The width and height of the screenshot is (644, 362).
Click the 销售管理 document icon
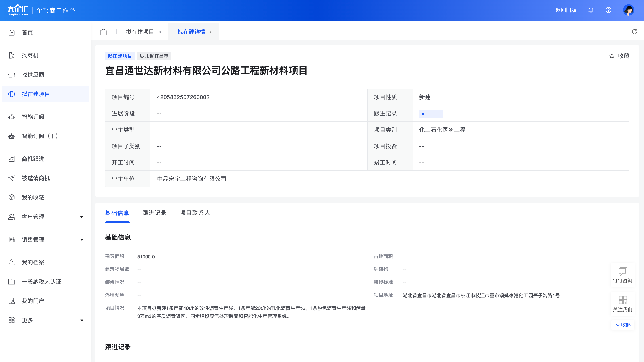11,240
